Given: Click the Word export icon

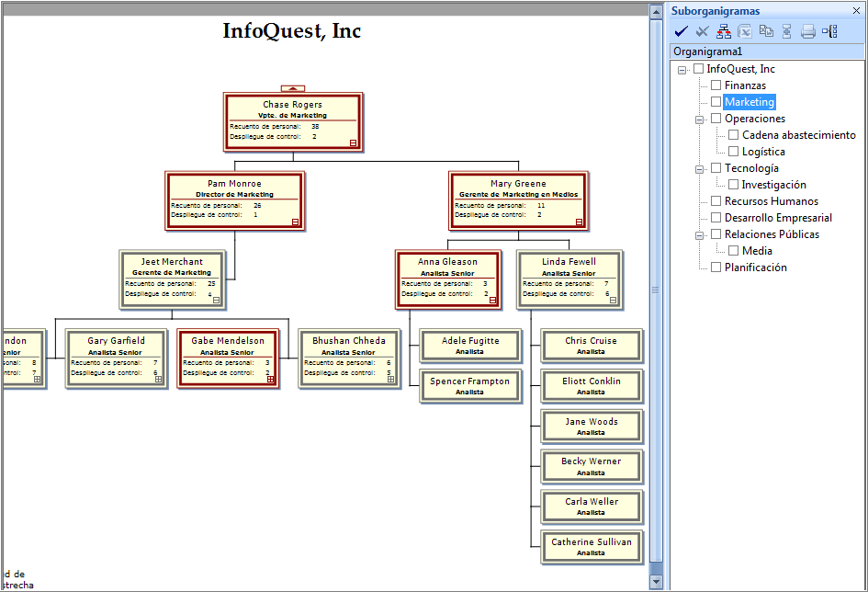Looking at the screenshot, I should [x=766, y=32].
